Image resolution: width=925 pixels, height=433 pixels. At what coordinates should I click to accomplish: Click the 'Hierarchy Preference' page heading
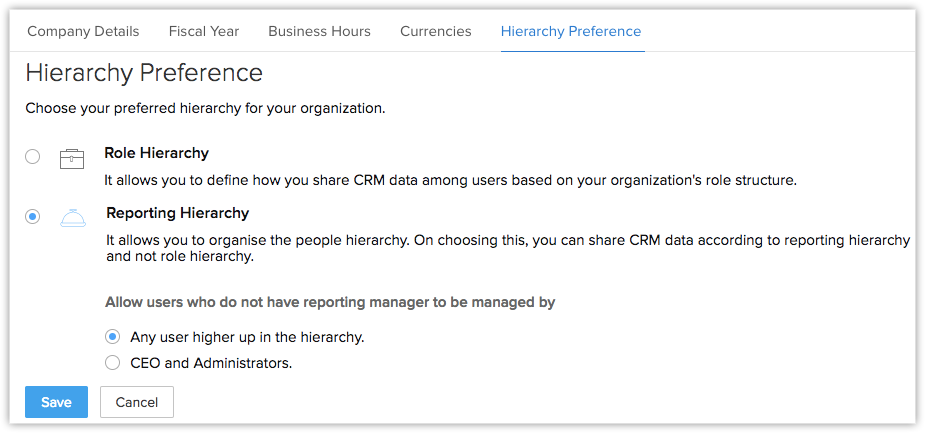pos(144,73)
